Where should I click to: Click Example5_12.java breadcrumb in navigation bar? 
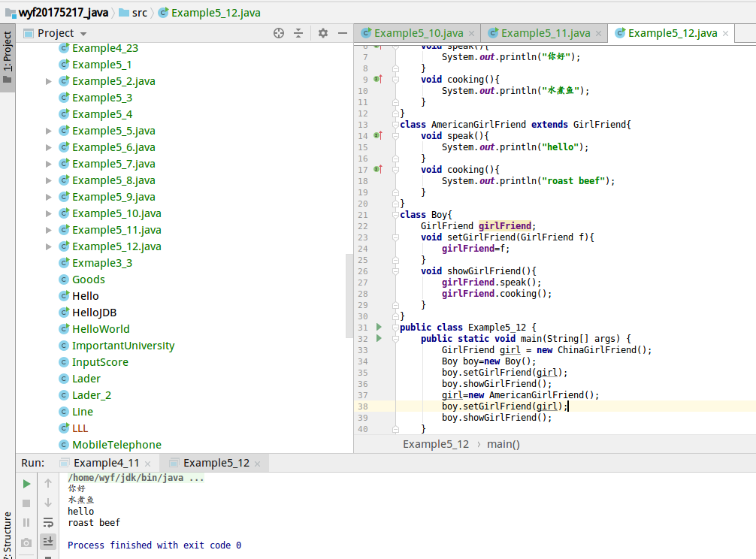(210, 13)
